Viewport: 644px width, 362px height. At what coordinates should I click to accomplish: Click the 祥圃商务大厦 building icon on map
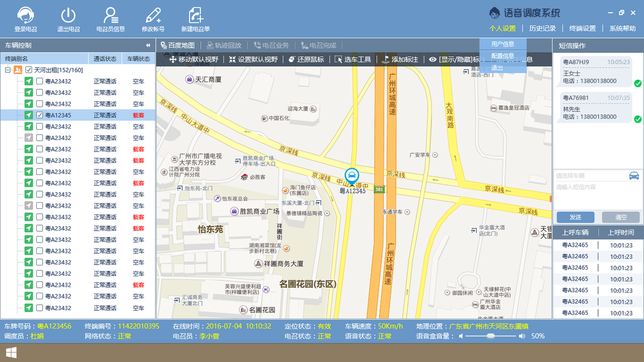point(258,264)
